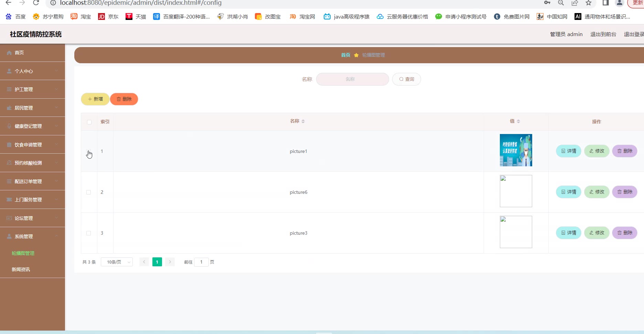This screenshot has height=334, width=644.
Task: Open the saved passwords key icon
Action: [x=547, y=3]
